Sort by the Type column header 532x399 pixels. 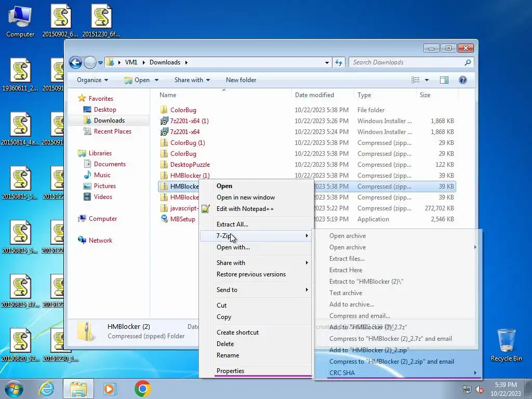[x=385, y=95]
